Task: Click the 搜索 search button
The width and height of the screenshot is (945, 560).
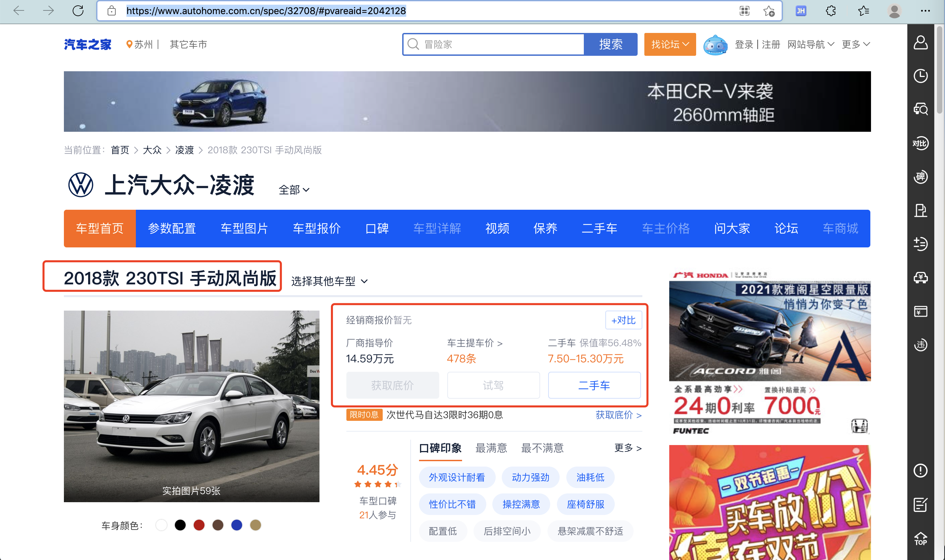Action: [x=610, y=44]
